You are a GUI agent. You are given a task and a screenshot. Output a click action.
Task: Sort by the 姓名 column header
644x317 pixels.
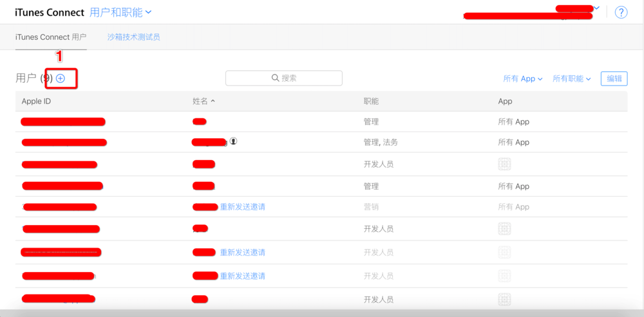pos(204,102)
